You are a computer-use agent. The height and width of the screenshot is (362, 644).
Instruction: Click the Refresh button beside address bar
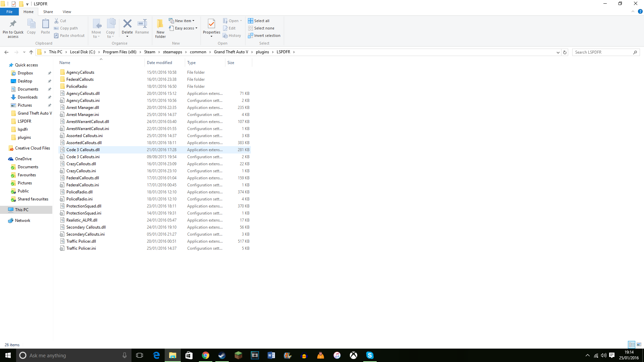tap(565, 52)
